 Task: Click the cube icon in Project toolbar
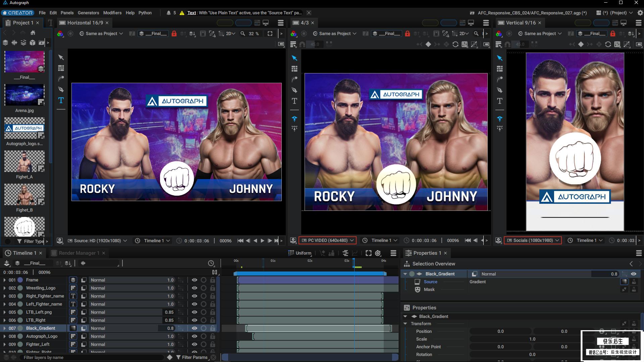[33, 43]
